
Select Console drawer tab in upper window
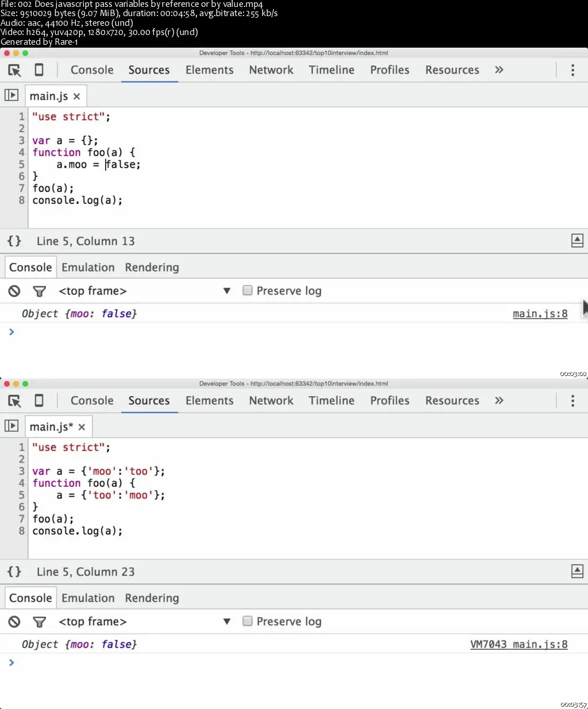pos(30,268)
